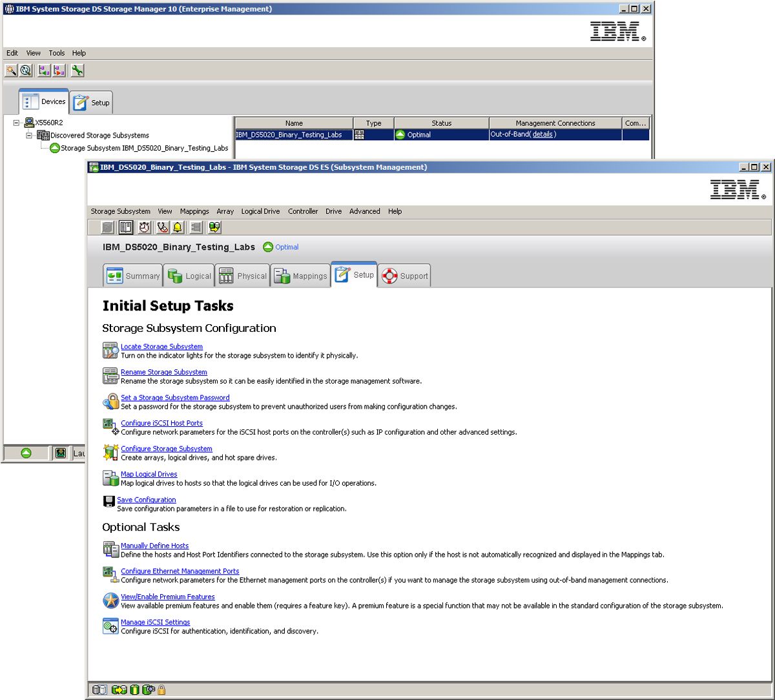This screenshot has width=775, height=700.
Task: Open the Edit menu in Enterprise Management
Action: (x=12, y=53)
